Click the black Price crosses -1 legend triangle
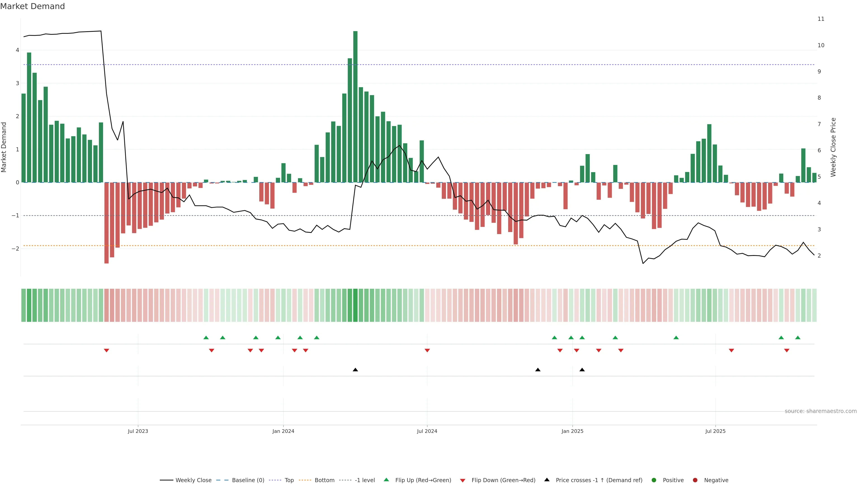This screenshot has height=488, width=868. 547,480
